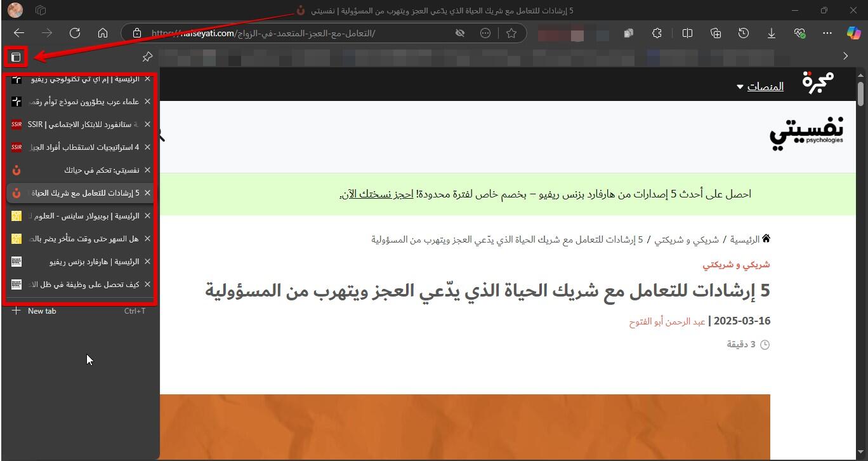
Task: Open a New tab from the sidebar
Action: (x=42, y=311)
